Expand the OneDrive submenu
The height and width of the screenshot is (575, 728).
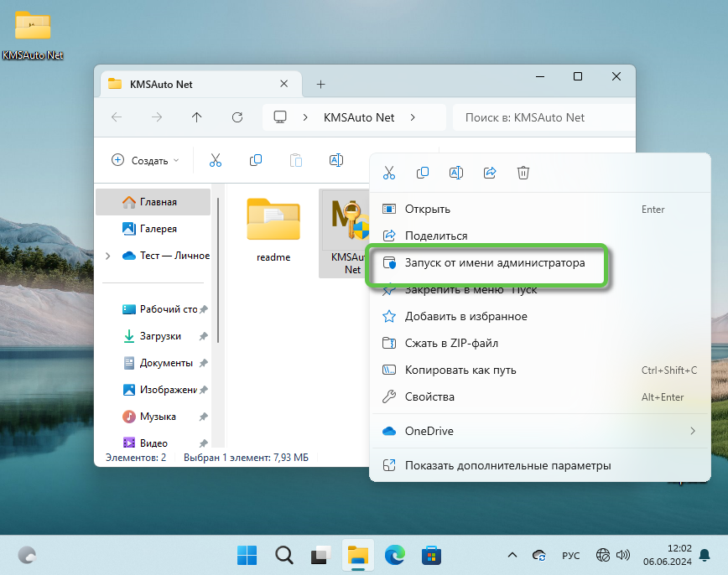[x=541, y=431]
